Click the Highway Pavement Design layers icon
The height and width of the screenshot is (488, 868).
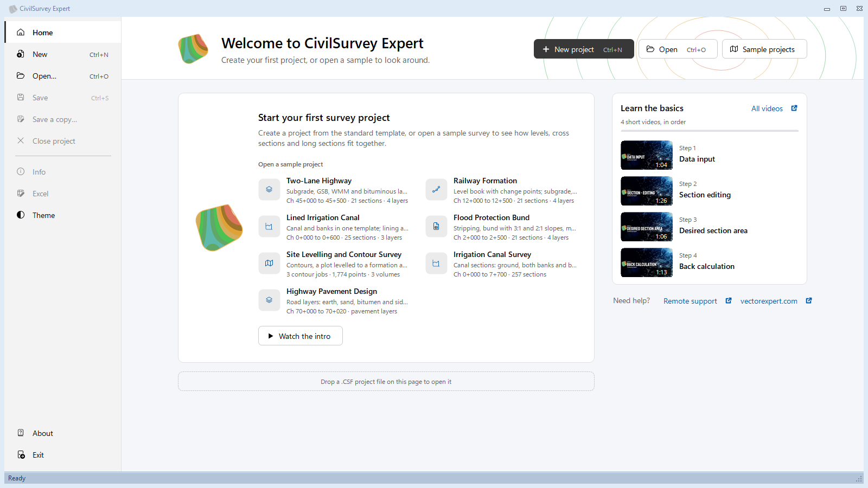269,300
